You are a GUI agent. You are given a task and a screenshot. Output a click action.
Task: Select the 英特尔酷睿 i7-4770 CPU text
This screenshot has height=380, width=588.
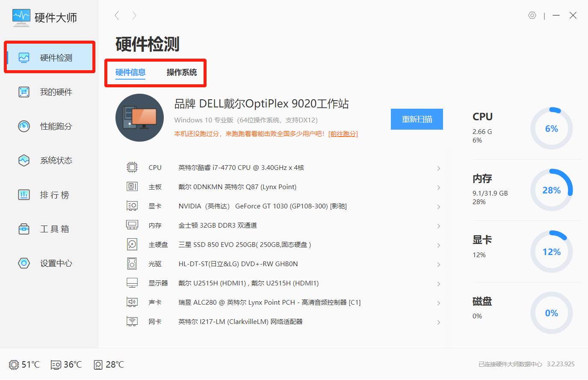242,167
